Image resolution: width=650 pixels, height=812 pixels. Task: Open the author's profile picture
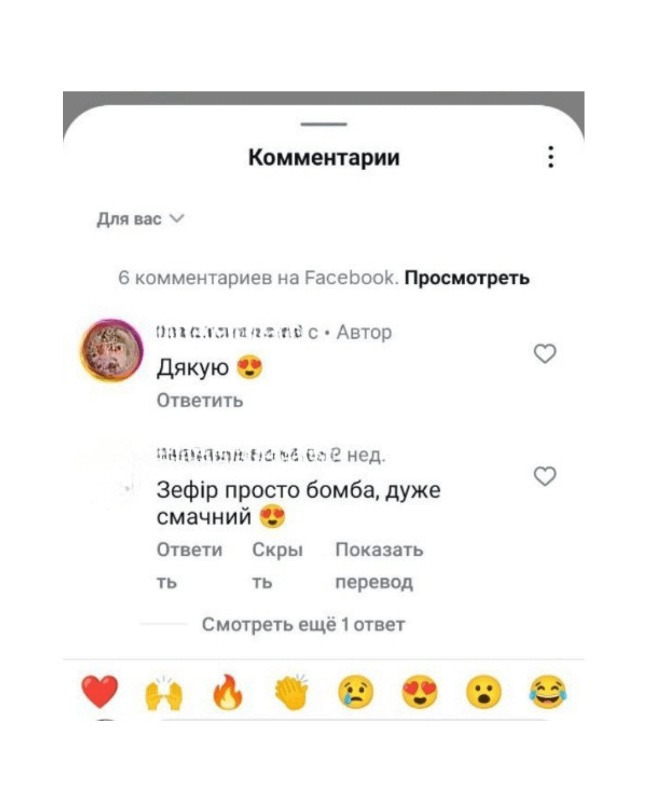pyautogui.click(x=112, y=350)
